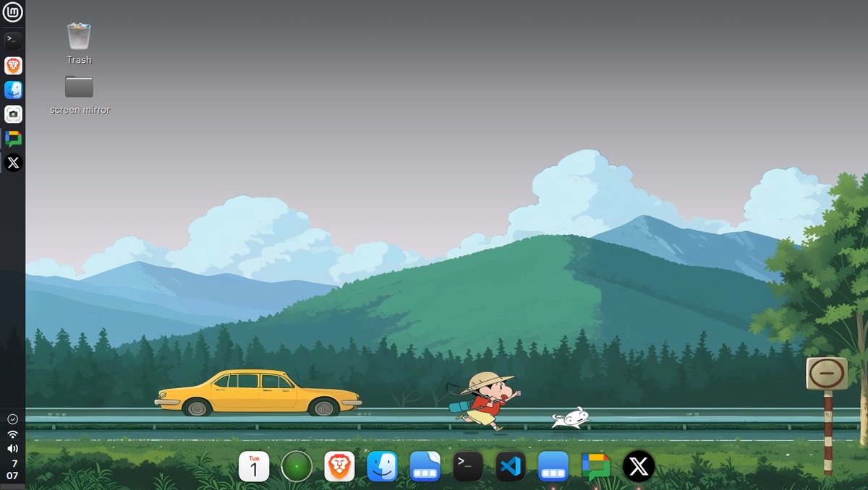Viewport: 868px width, 490px height.
Task: Click the "screen mirror" label text
Action: tap(80, 110)
